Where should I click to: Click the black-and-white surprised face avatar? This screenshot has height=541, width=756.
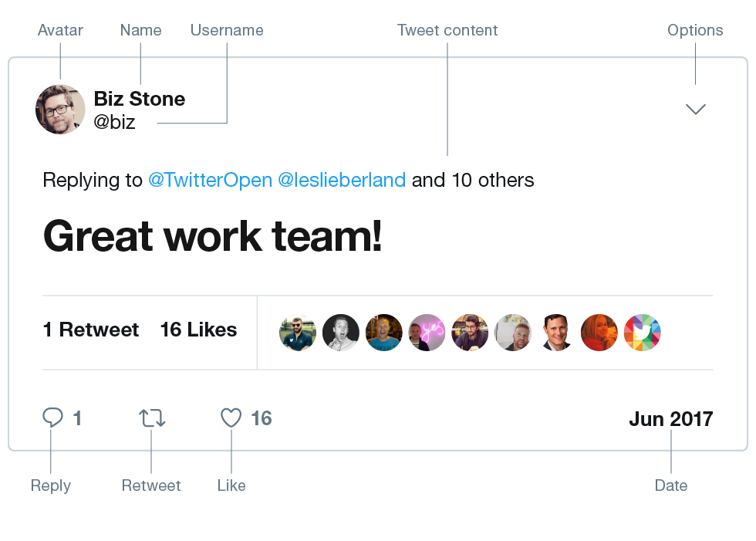[340, 333]
